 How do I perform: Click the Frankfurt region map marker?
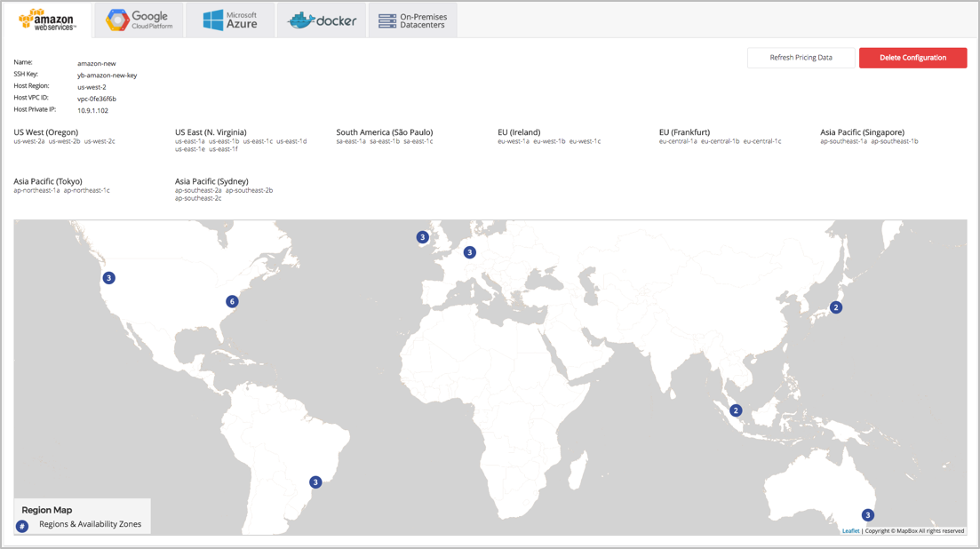[468, 251]
